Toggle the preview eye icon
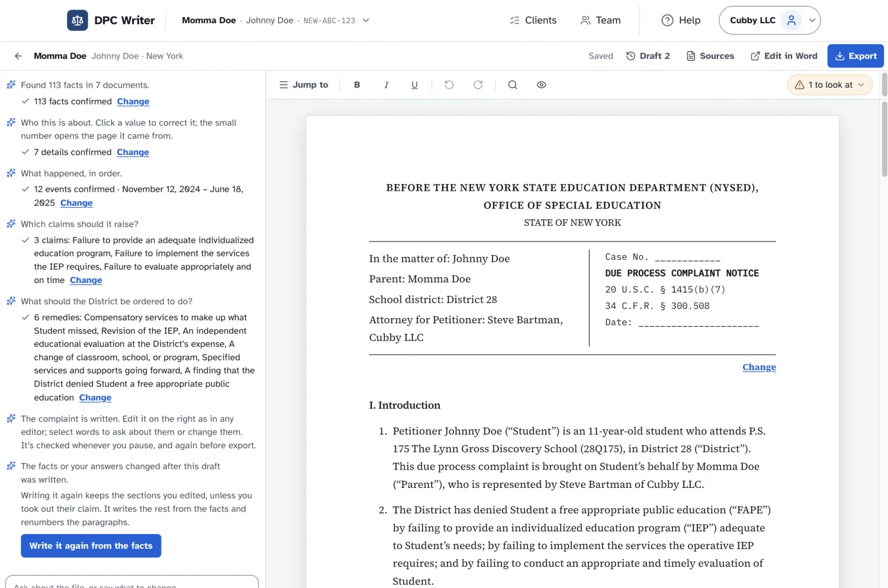 click(541, 85)
